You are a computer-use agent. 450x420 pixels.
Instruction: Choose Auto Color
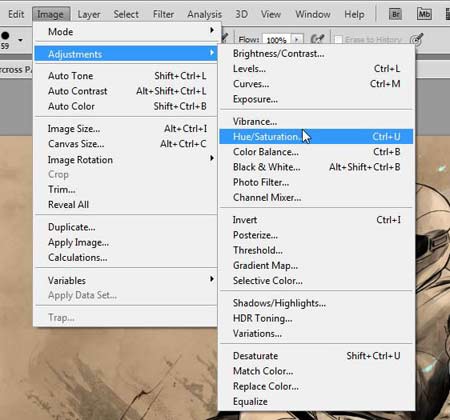(x=126, y=106)
